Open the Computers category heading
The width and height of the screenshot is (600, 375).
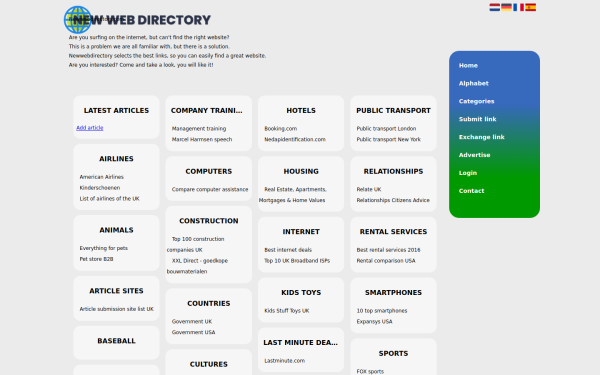(x=209, y=171)
